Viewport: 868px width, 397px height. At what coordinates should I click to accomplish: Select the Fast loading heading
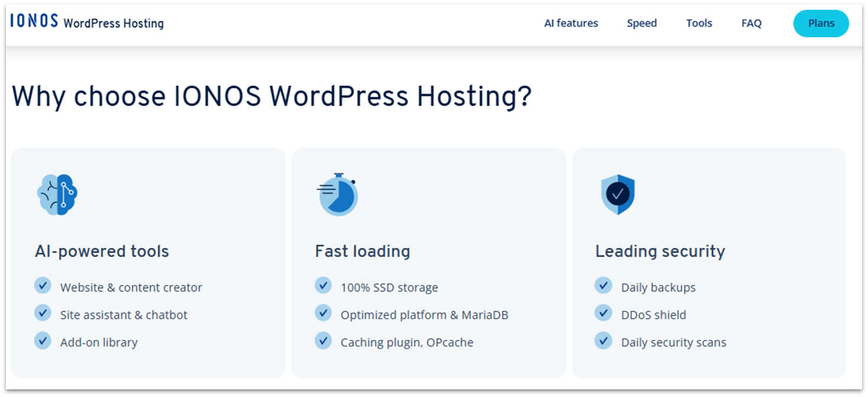click(x=363, y=251)
